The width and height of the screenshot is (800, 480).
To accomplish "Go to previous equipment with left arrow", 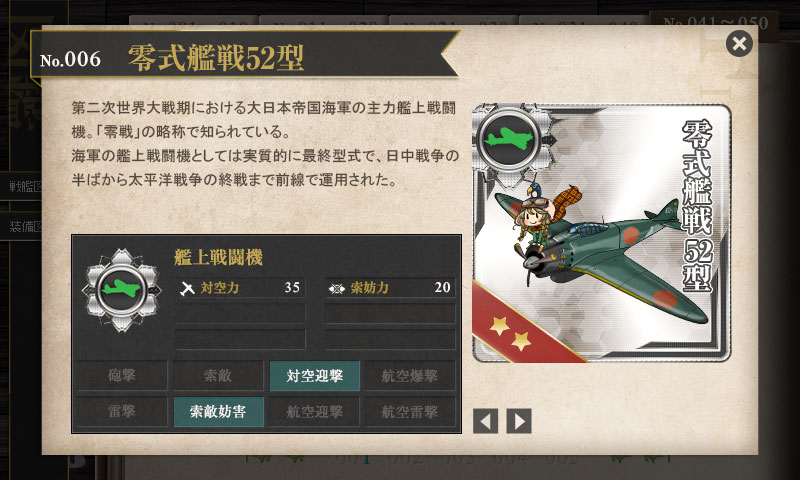I will [x=485, y=421].
